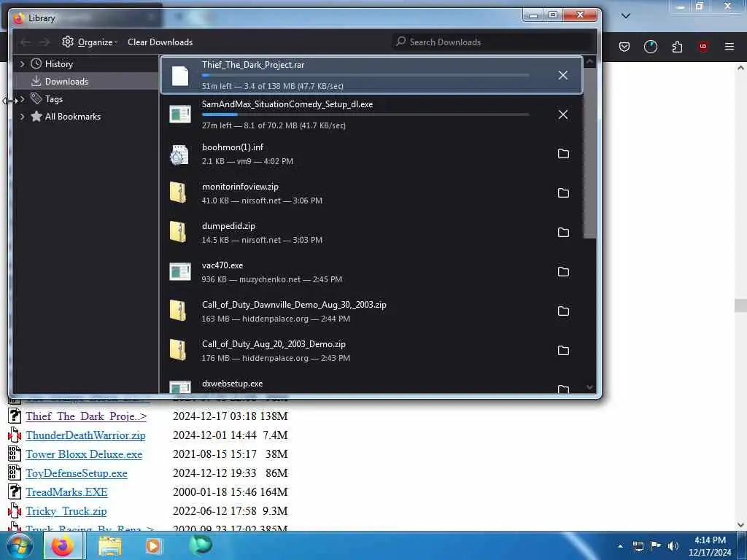Show hidden tray icons arrow
Image resolution: width=747 pixels, height=560 pixels.
coord(620,546)
